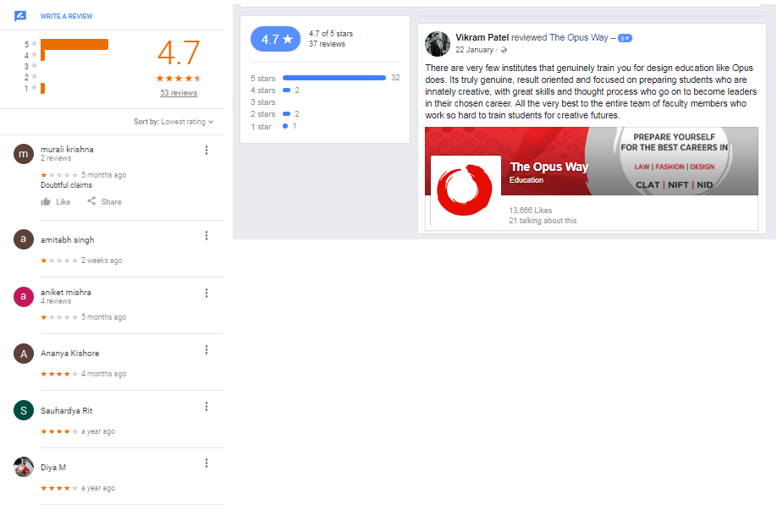This screenshot has width=777, height=532.
Task: Click the orange 5-star rating bar
Action: coord(74,44)
